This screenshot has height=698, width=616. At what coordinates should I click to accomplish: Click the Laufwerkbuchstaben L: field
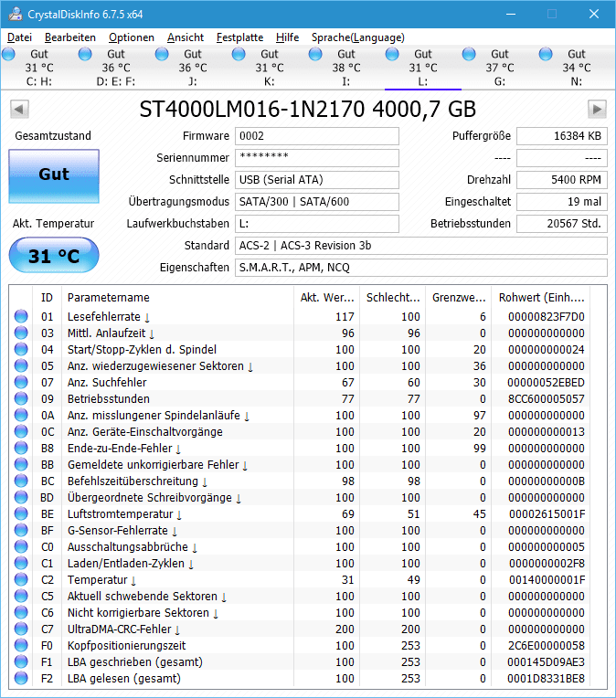(317, 224)
